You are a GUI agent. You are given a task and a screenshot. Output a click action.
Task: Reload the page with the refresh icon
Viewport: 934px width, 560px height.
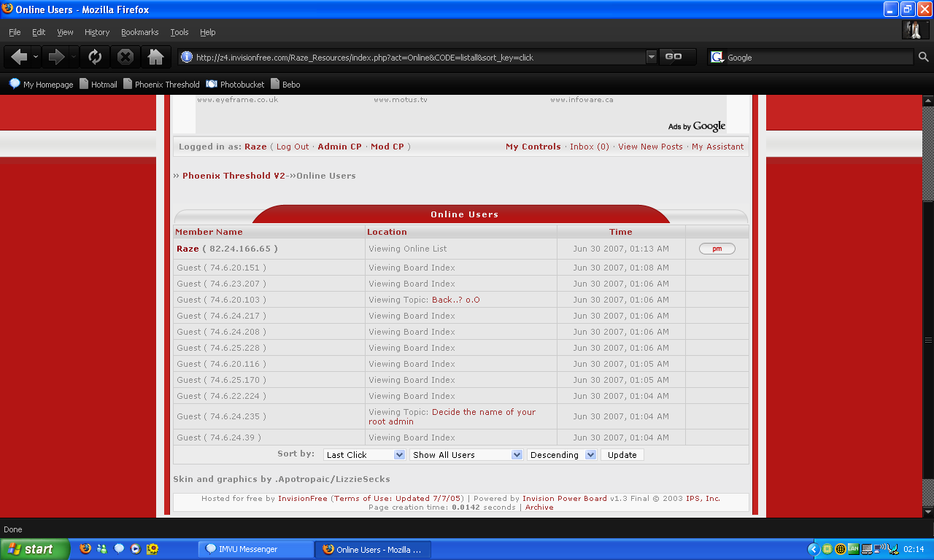click(95, 57)
